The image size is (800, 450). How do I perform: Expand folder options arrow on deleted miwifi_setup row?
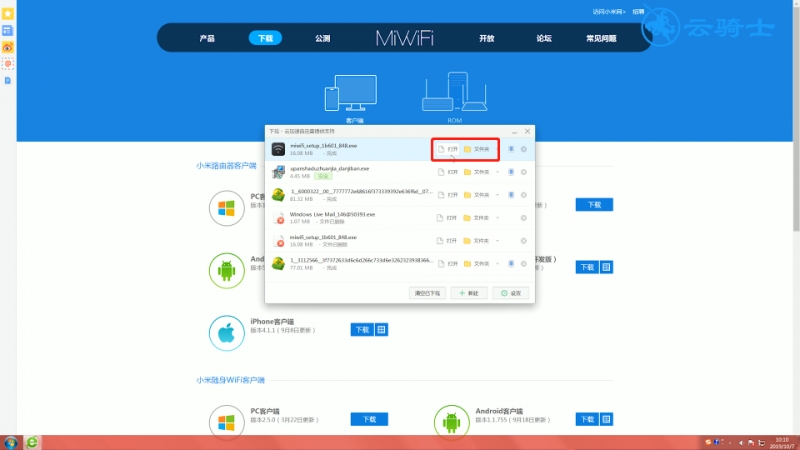click(497, 241)
